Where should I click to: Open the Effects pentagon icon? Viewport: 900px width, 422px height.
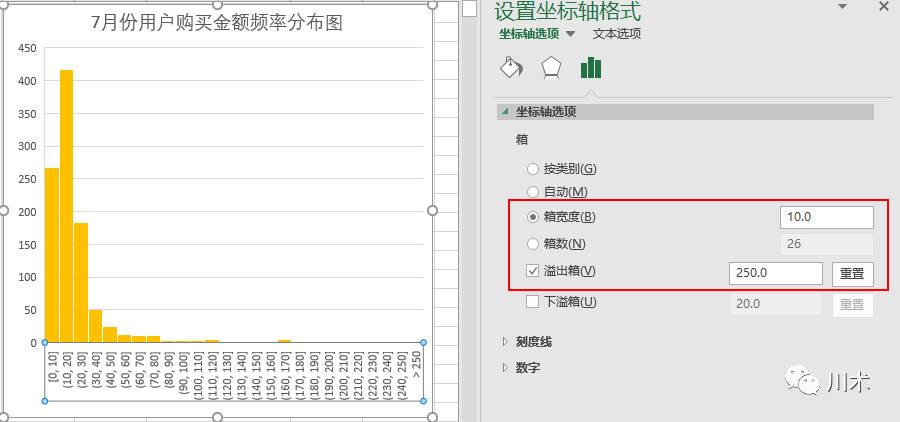click(x=551, y=68)
